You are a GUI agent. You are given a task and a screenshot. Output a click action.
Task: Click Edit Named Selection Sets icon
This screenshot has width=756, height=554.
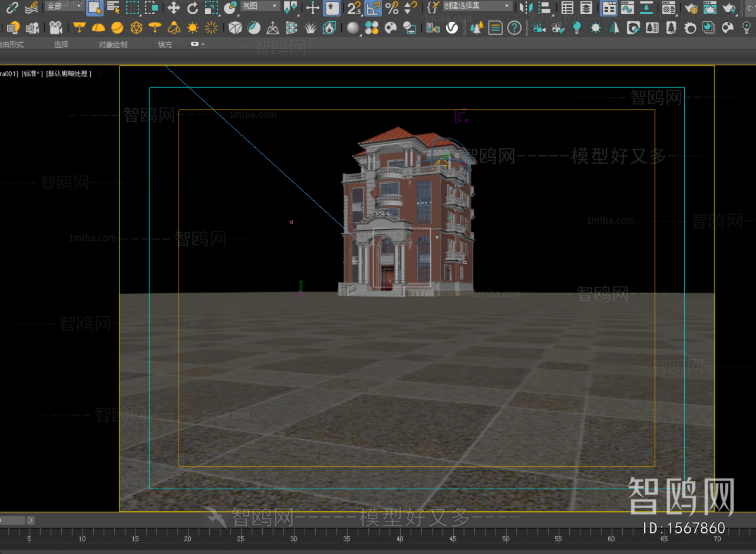pyautogui.click(x=433, y=7)
